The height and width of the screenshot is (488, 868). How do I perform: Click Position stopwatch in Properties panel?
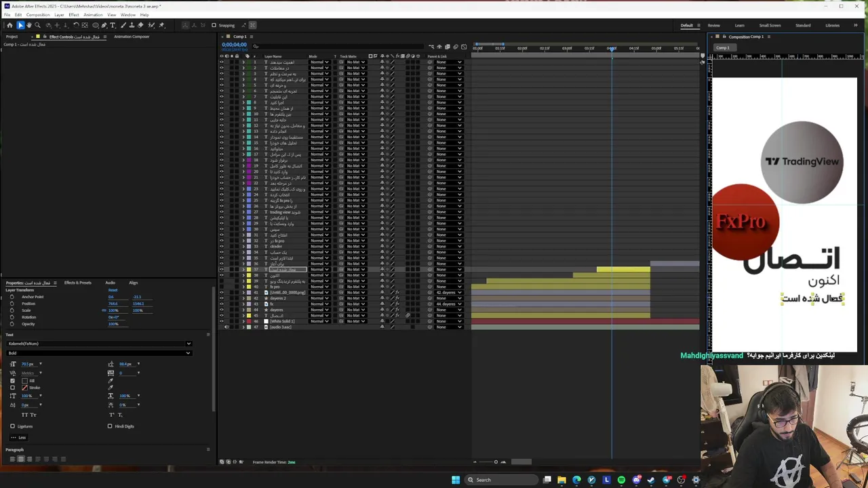click(x=12, y=304)
